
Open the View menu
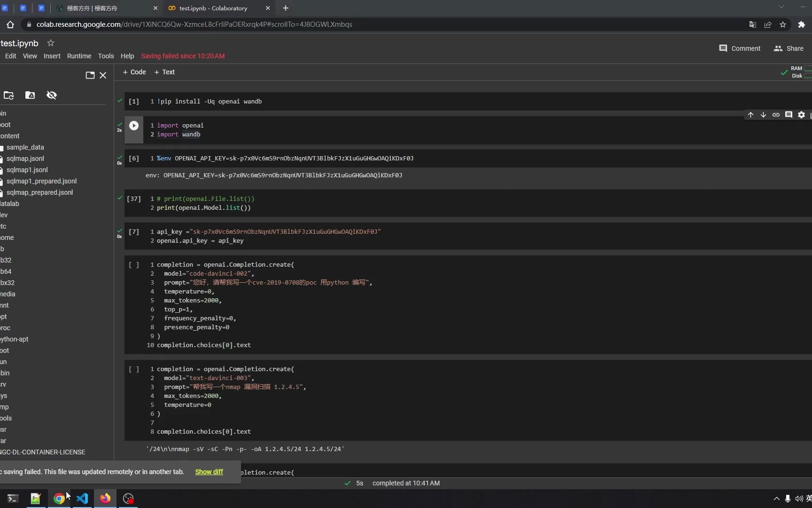30,56
